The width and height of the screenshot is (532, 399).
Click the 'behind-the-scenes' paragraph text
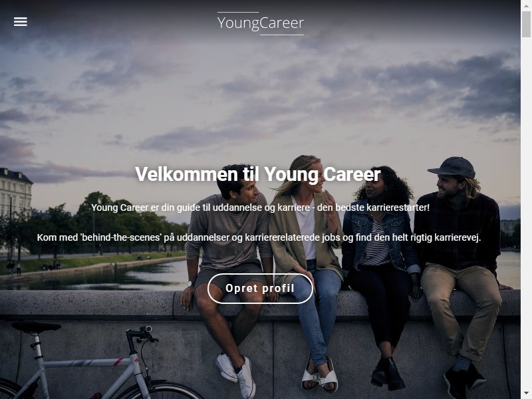tap(259, 237)
